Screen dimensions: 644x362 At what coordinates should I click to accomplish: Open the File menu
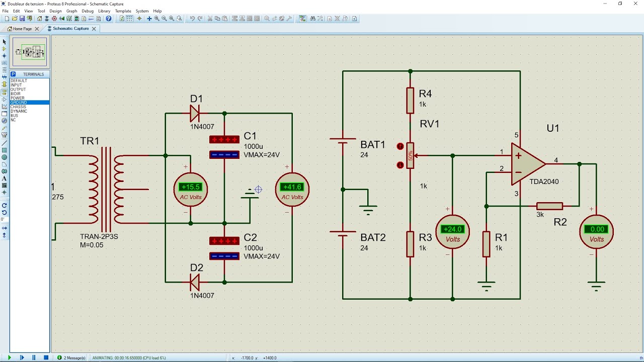pos(5,11)
